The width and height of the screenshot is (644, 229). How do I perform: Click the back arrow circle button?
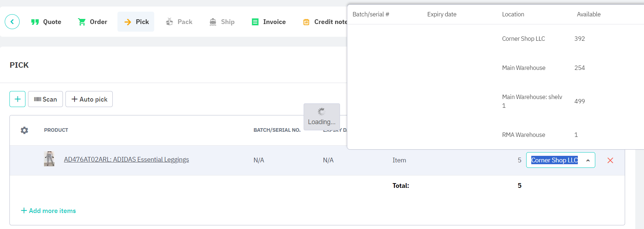pos(12,22)
